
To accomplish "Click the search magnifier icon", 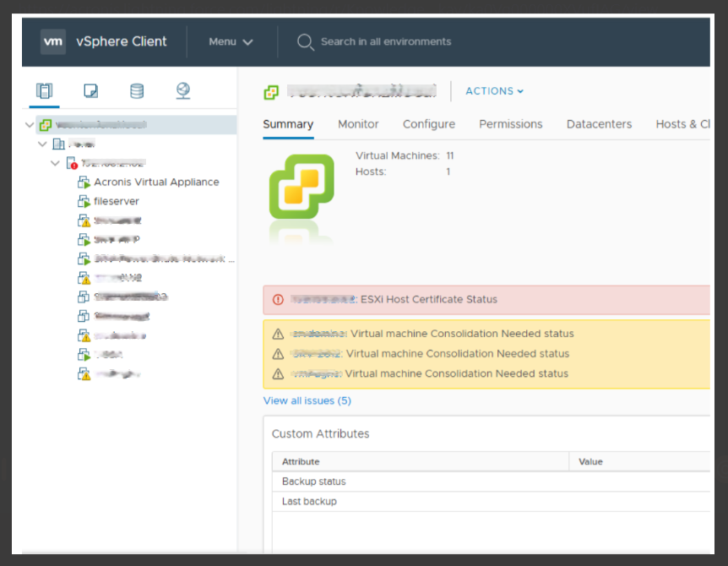I will pos(306,41).
